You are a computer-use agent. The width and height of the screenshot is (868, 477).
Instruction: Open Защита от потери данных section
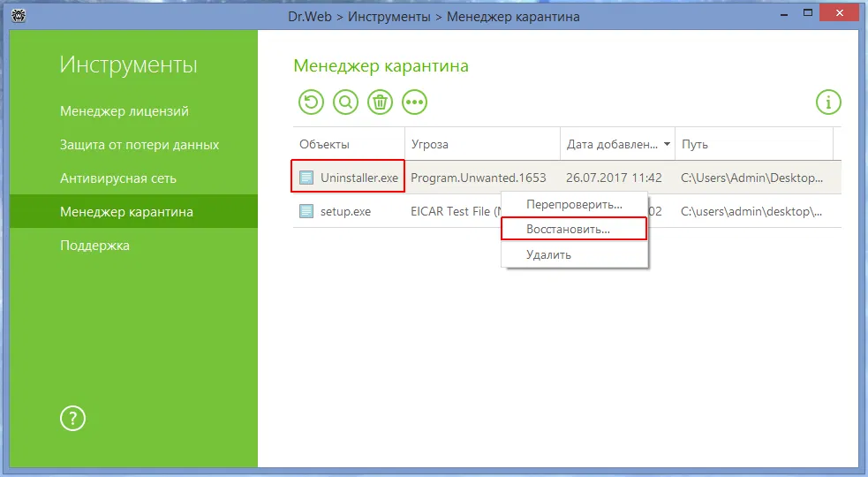[140, 145]
